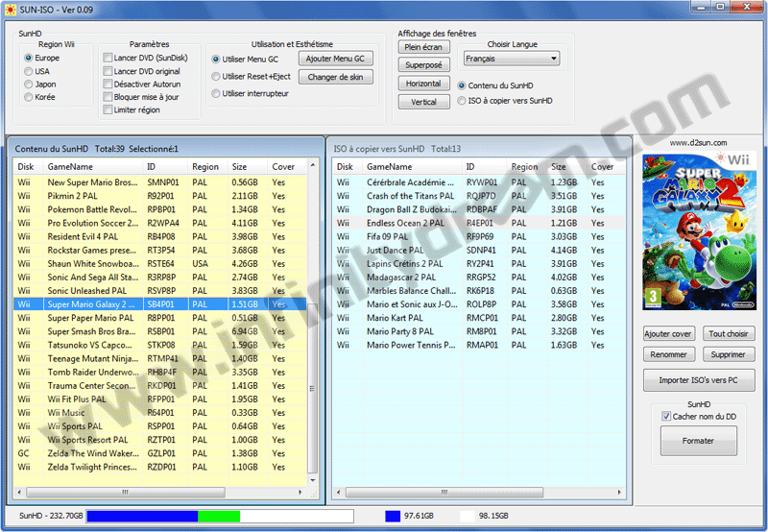This screenshot has height=532, width=768.
Task: Open the Choisir Langue dropdown
Action: [512, 59]
